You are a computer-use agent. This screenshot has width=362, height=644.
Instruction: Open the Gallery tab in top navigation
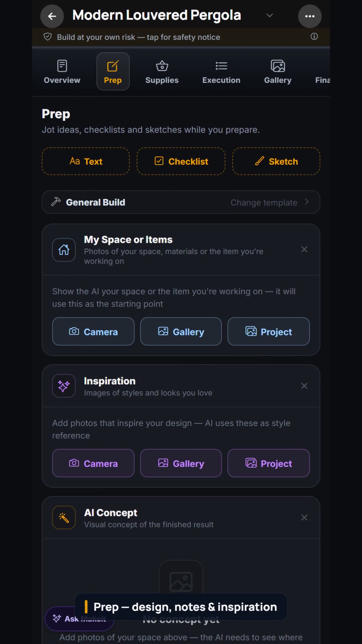(278, 72)
